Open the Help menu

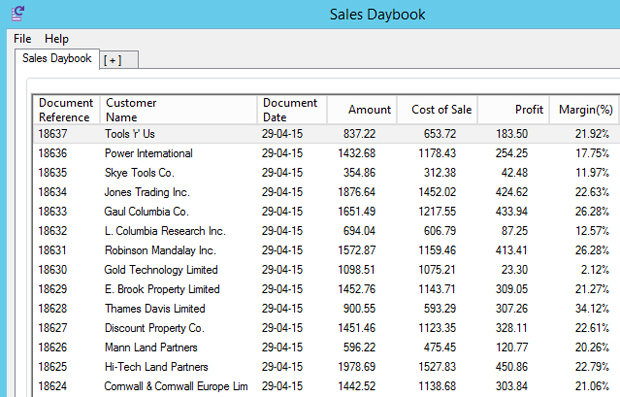[x=57, y=39]
